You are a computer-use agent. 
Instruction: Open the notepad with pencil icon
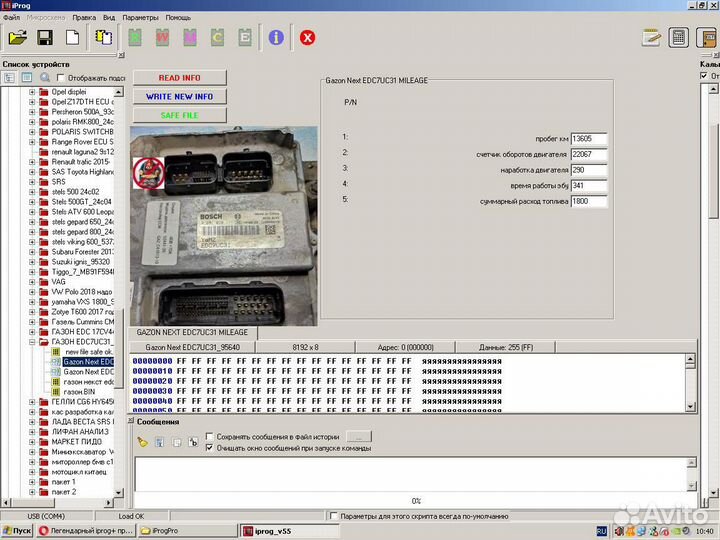pyautogui.click(x=652, y=38)
